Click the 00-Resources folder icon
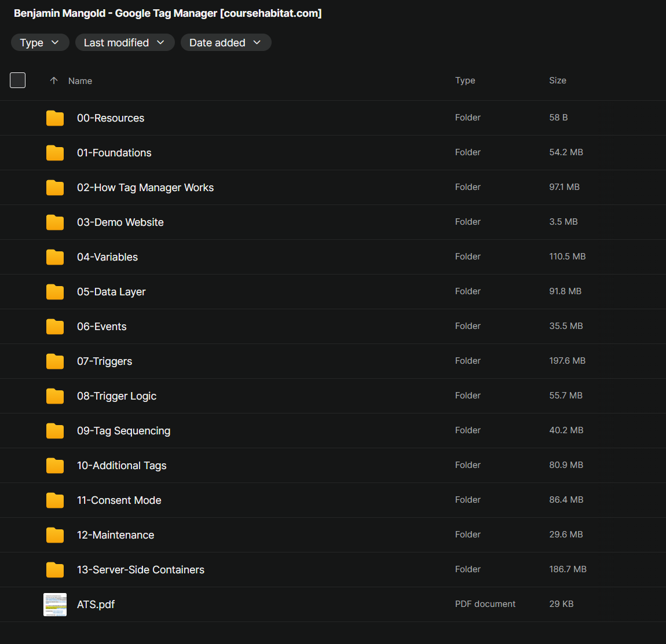This screenshot has width=666, height=644. pos(55,118)
